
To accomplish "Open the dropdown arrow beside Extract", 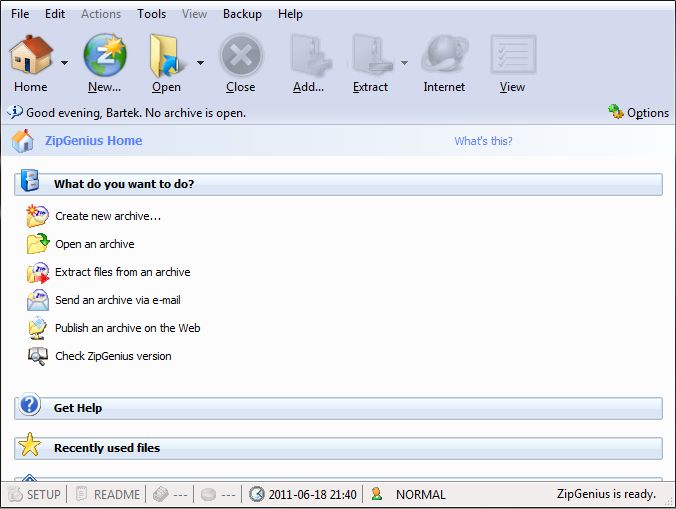I will click(x=404, y=63).
